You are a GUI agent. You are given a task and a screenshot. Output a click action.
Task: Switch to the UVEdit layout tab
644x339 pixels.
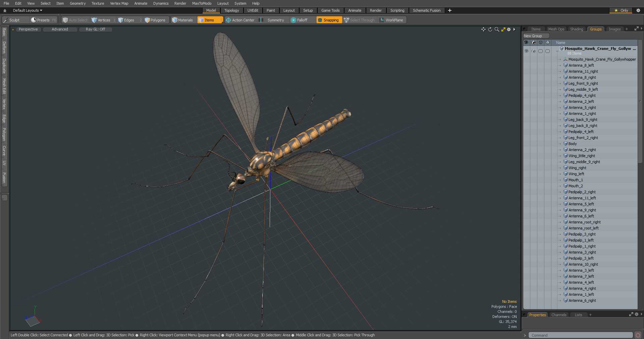tap(253, 10)
